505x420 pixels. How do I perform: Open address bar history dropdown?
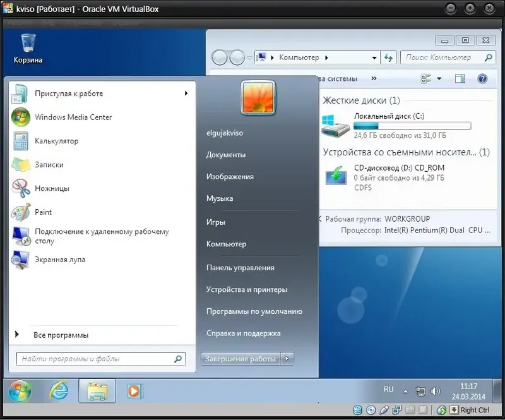(x=374, y=57)
